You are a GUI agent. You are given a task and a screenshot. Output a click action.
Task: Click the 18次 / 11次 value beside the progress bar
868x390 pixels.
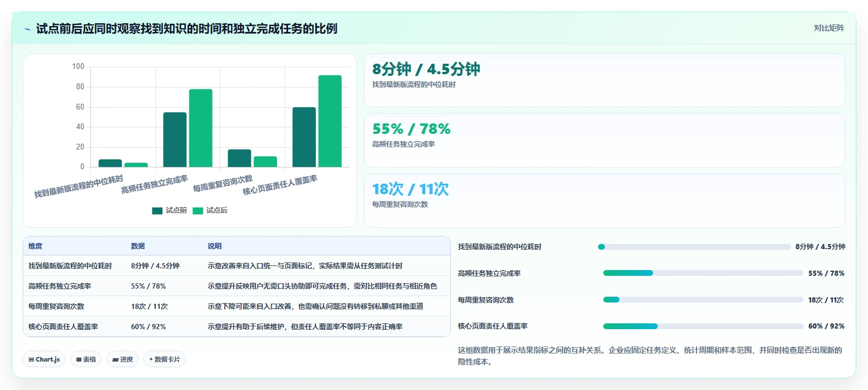click(826, 300)
